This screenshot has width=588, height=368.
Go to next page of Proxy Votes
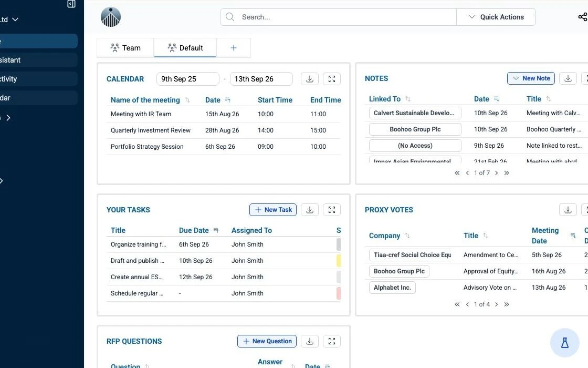497,304
